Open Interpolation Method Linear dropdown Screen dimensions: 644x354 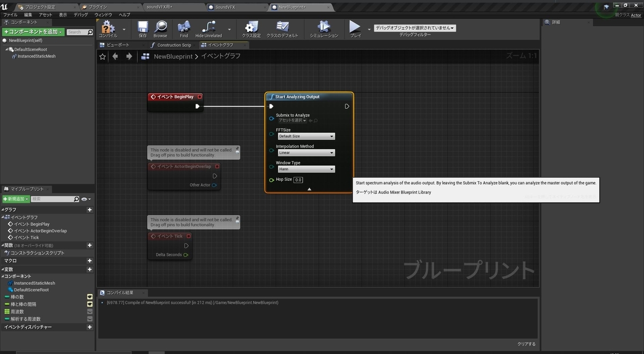point(306,153)
